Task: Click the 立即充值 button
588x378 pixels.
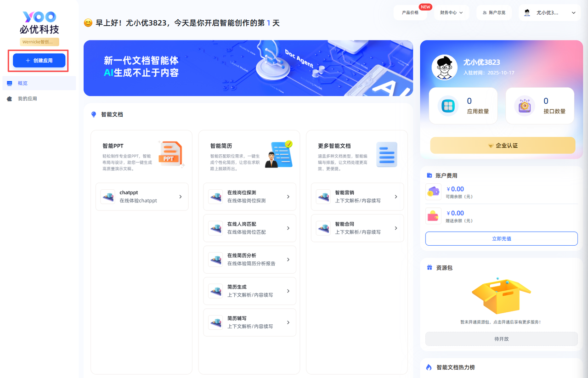Action: coord(501,238)
